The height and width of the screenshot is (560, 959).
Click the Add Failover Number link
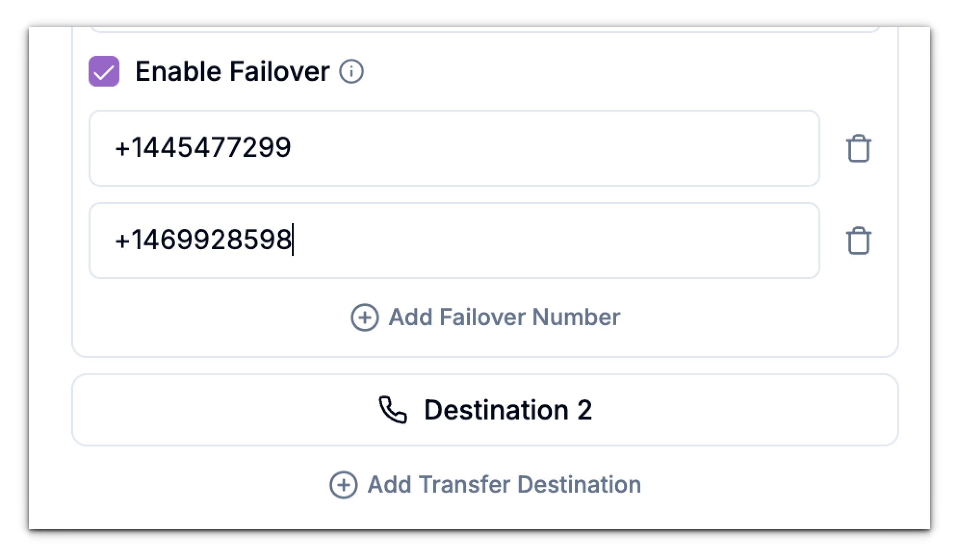click(x=504, y=318)
